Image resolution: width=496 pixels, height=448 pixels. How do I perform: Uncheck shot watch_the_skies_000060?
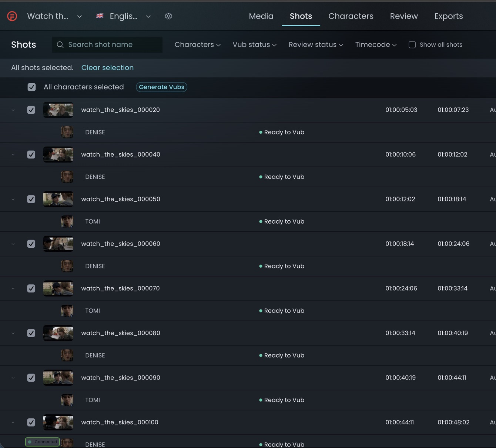(31, 244)
